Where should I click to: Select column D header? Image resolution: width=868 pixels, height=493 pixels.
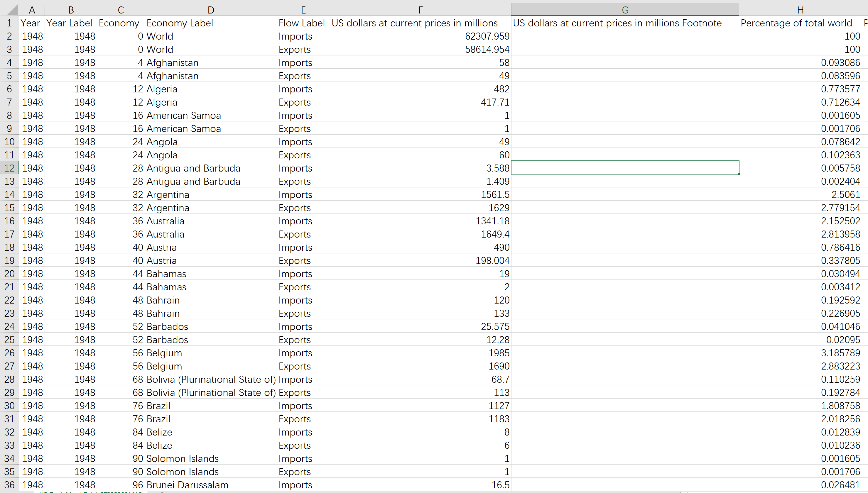click(210, 10)
